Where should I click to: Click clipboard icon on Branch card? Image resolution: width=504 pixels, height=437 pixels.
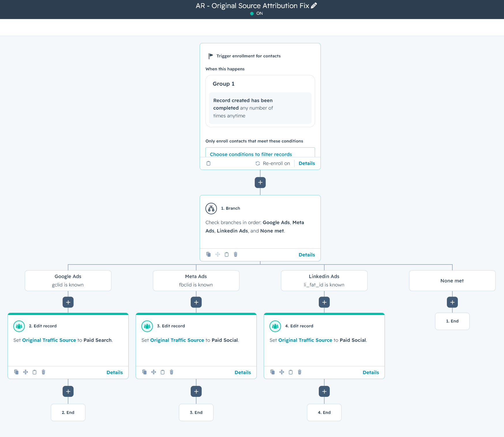tap(227, 254)
